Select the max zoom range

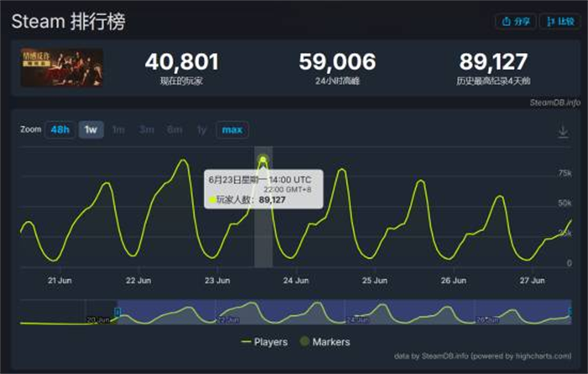tap(232, 129)
